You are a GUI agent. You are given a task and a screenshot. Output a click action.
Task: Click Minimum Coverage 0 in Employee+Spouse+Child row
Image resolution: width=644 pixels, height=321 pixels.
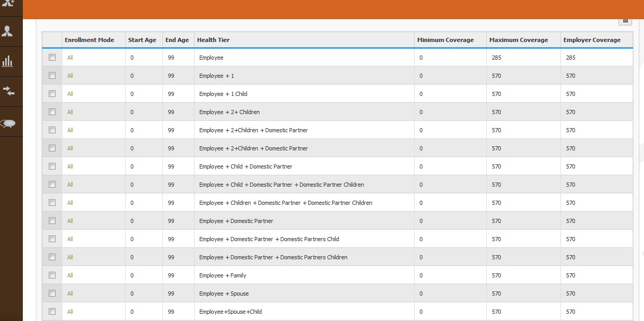pos(421,312)
